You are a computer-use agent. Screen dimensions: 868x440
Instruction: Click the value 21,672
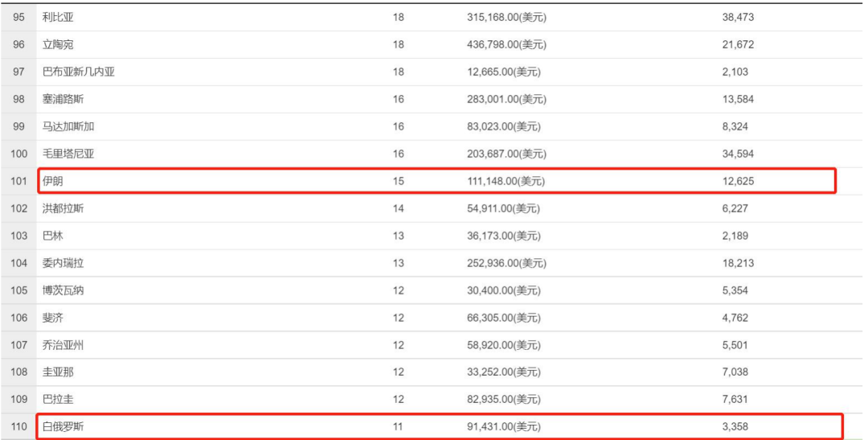[738, 44]
